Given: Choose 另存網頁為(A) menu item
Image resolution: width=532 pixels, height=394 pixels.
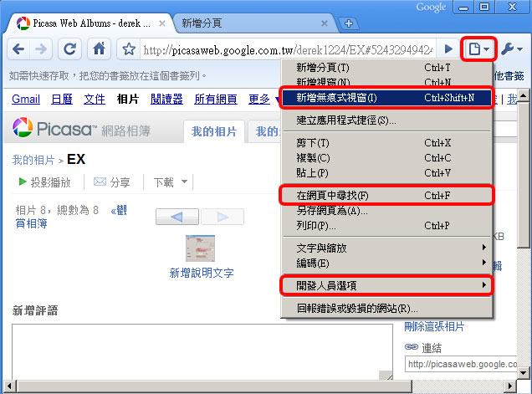Looking at the screenshot, I should coord(386,211).
